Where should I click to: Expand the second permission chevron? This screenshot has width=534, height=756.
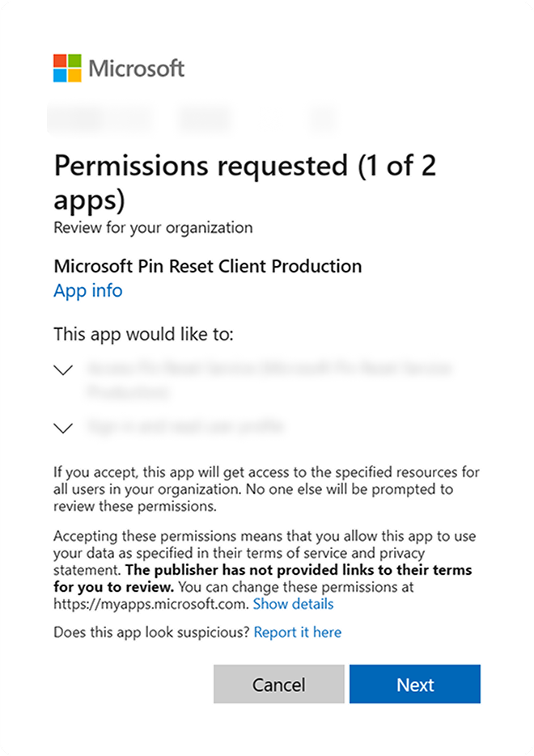point(63,428)
